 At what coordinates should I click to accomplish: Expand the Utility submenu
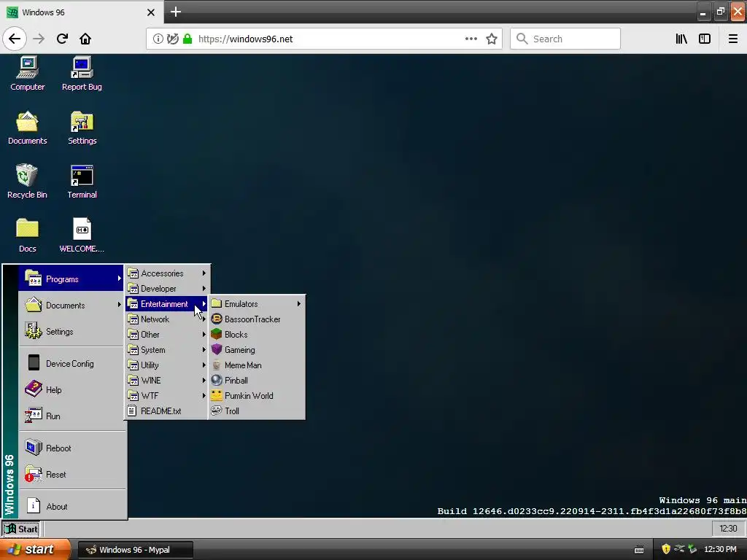167,365
